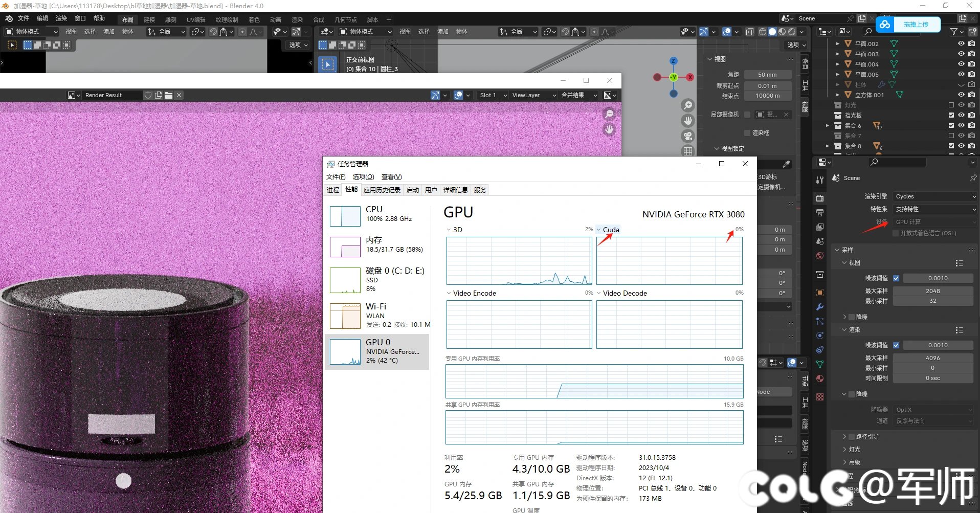
Task: Switch to the 建模 workspace tab
Action: point(149,20)
